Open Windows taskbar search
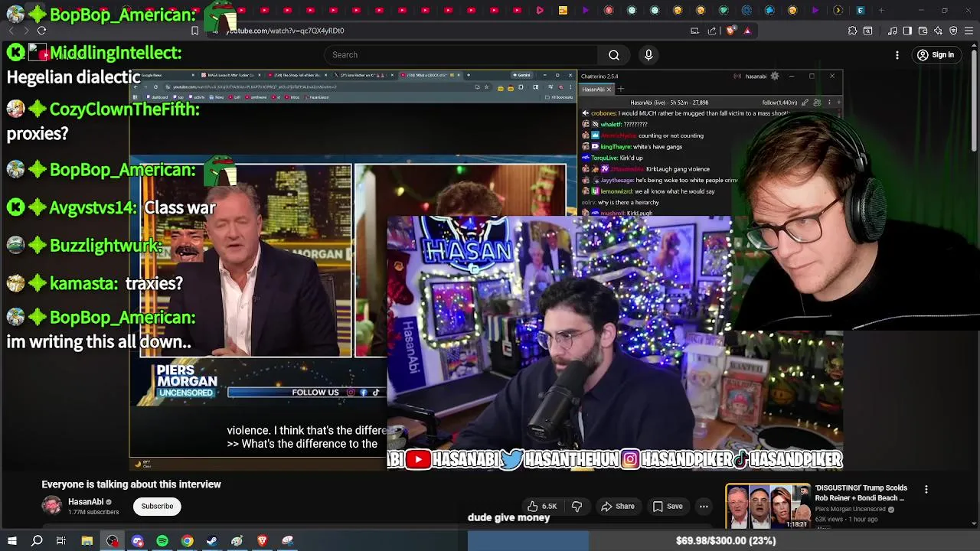The height and width of the screenshot is (551, 980). click(37, 541)
